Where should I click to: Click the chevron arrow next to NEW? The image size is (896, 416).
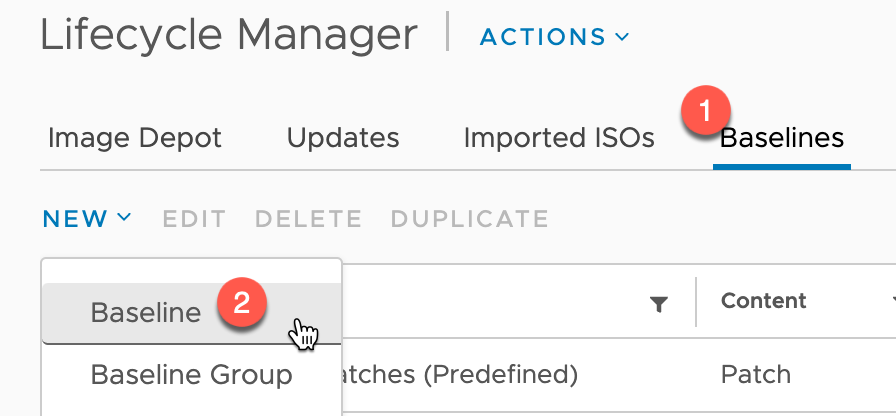click(124, 217)
